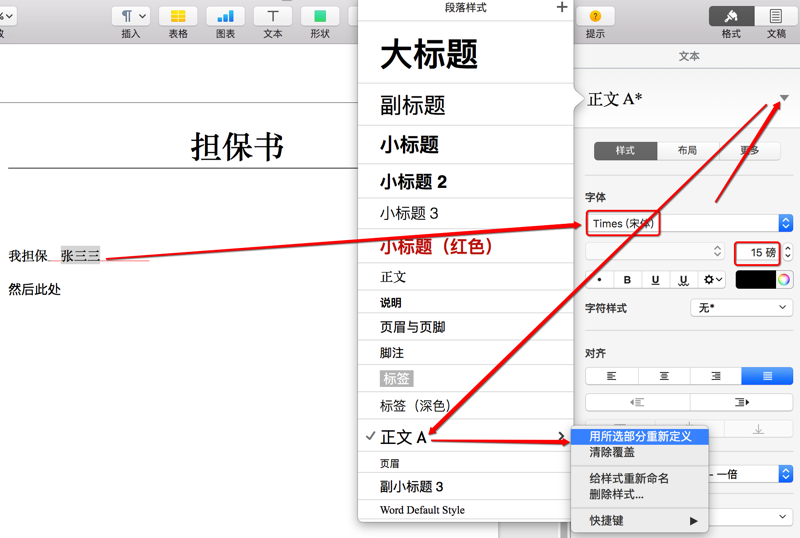Select the Word Default Style entry
The width and height of the screenshot is (800, 538).
(466, 510)
